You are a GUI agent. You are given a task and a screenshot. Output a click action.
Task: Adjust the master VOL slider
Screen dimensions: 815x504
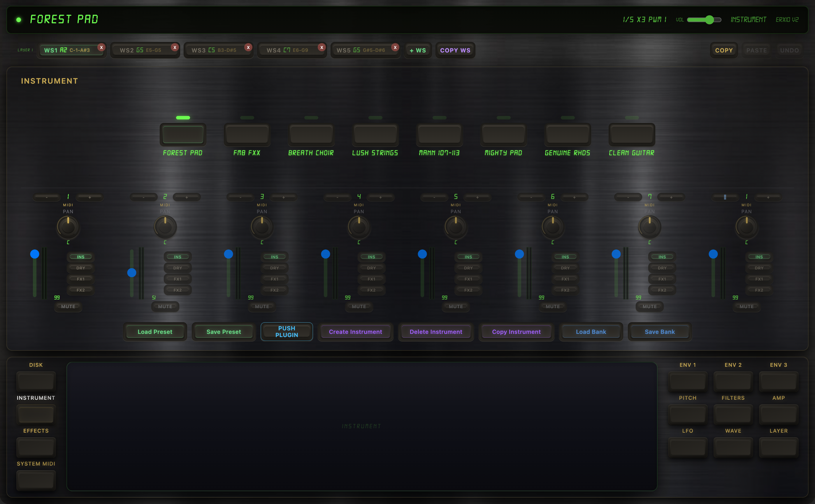(710, 20)
